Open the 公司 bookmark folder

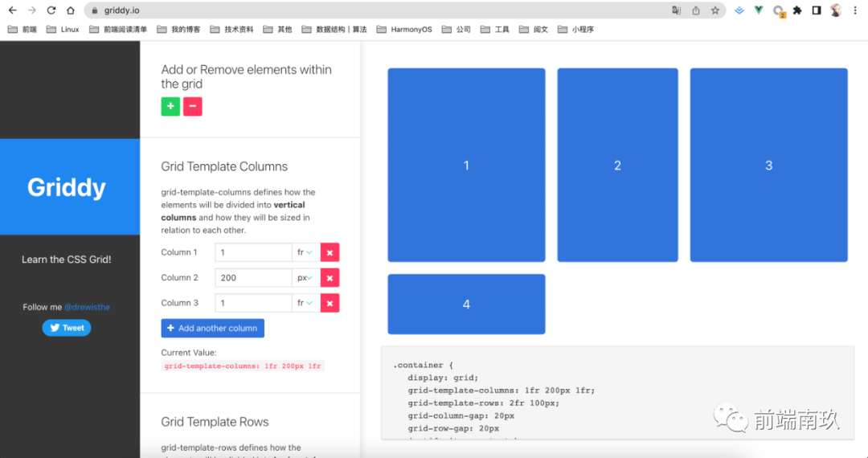457,29
